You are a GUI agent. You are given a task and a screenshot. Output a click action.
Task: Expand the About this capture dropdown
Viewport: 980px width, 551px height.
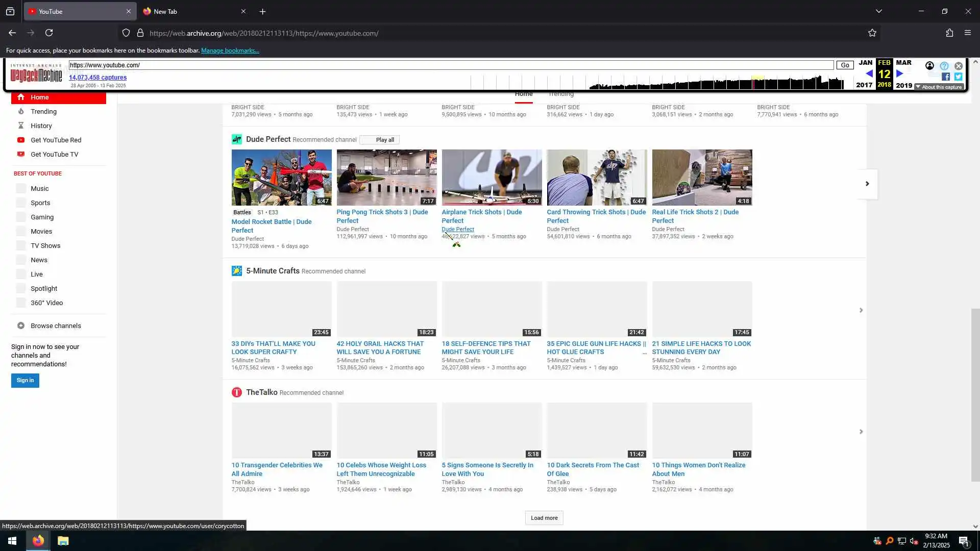click(x=939, y=87)
